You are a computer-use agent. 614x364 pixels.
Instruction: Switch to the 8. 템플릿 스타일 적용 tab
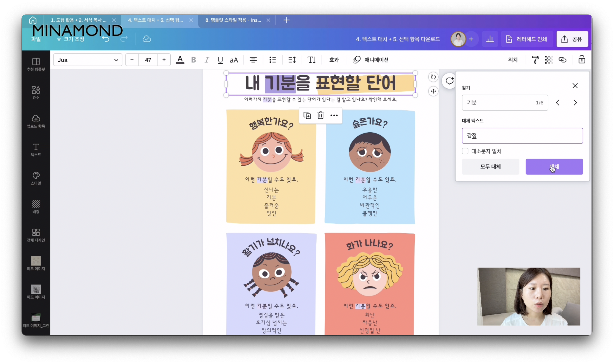233,20
